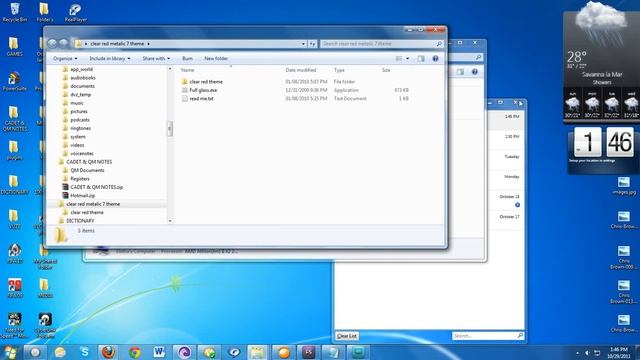Viewport: 640px width, 360px height.
Task: Launch Google Chrome from the taskbar
Action: 134,352
